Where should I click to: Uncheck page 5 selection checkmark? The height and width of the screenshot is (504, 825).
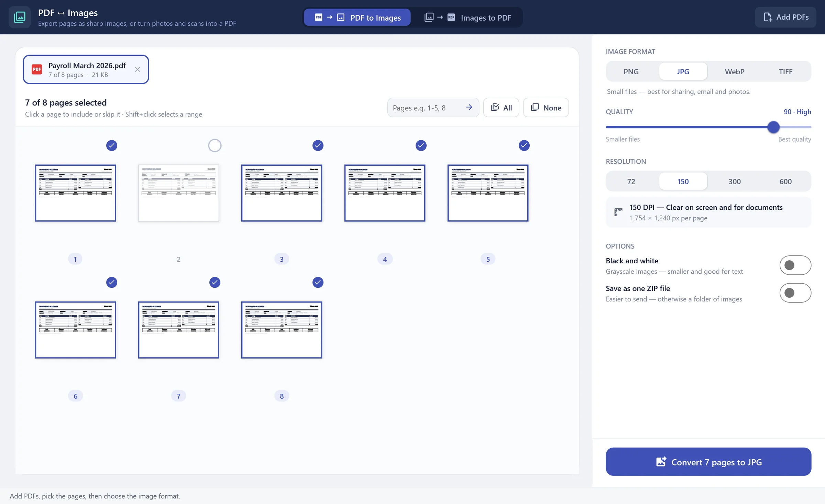(x=524, y=145)
